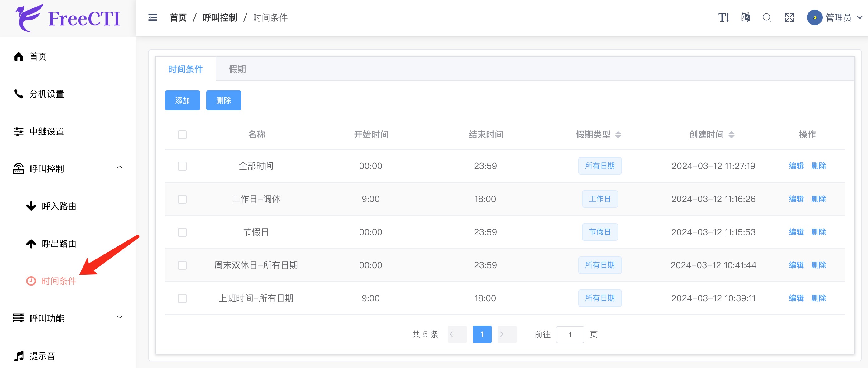This screenshot has width=868, height=368.
Task: Collapse the sidebar with the hamburger icon
Action: pos(153,17)
